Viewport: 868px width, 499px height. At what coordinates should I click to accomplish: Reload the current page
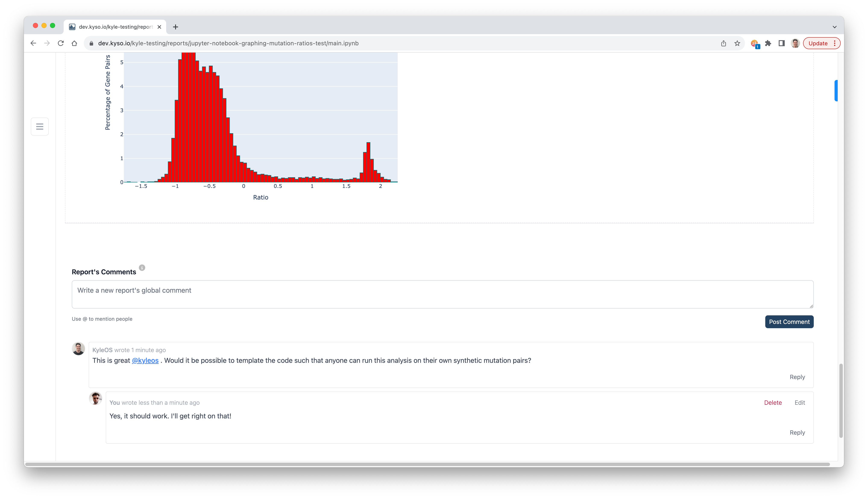coord(61,43)
